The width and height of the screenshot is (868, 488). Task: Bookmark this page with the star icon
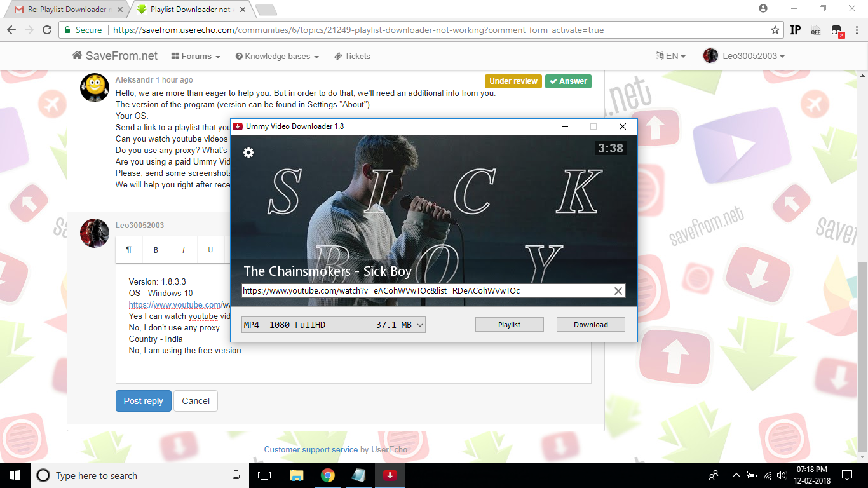pos(775,30)
